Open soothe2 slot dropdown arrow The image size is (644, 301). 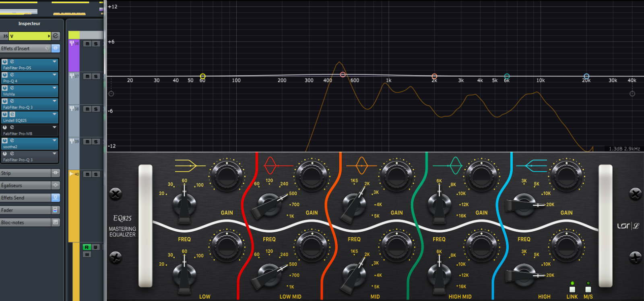pyautogui.click(x=54, y=141)
